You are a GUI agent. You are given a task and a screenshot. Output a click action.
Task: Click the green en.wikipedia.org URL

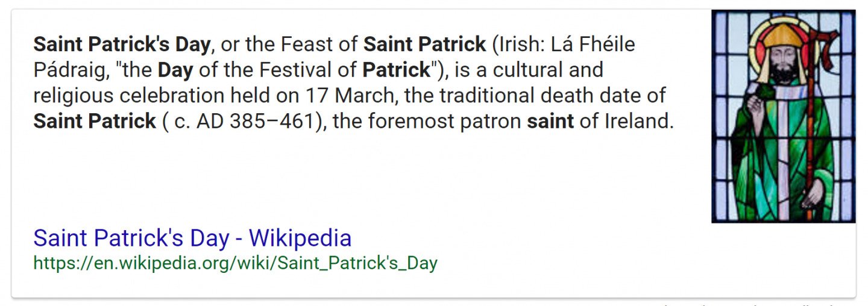click(235, 264)
